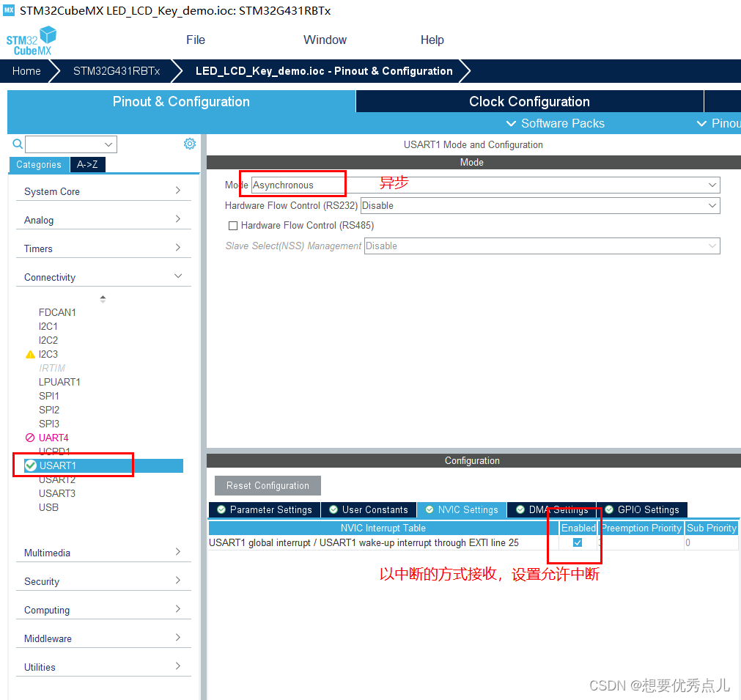741x700 pixels.
Task: Click GPIO Settings tab check icon
Action: (609, 509)
